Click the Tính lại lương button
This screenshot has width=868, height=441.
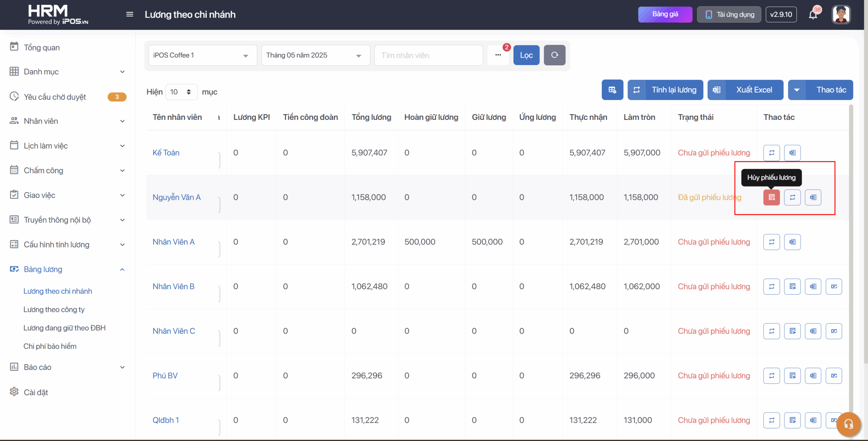click(665, 90)
